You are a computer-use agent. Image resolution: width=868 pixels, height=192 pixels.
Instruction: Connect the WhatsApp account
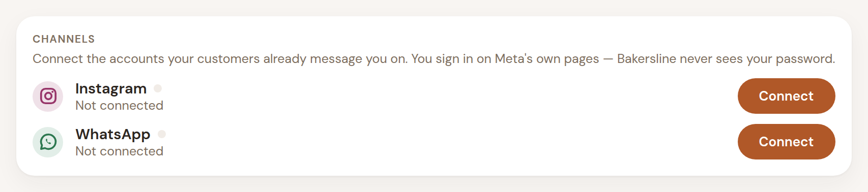point(786,142)
